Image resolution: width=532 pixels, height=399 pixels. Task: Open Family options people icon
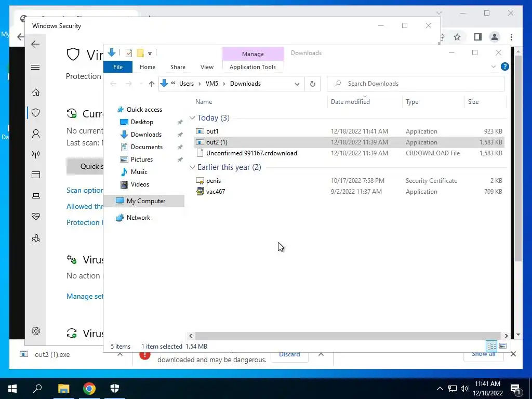[36, 238]
